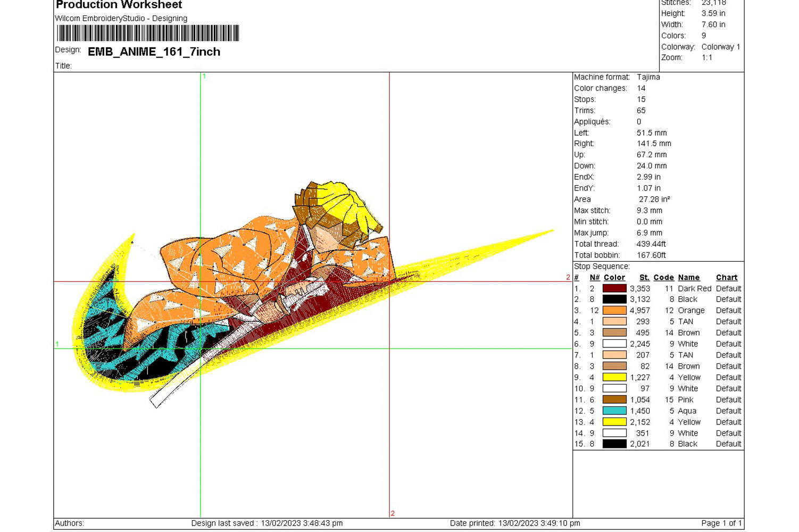Click the barcode under the Wilcom header
The image size is (799, 532).
[148, 34]
